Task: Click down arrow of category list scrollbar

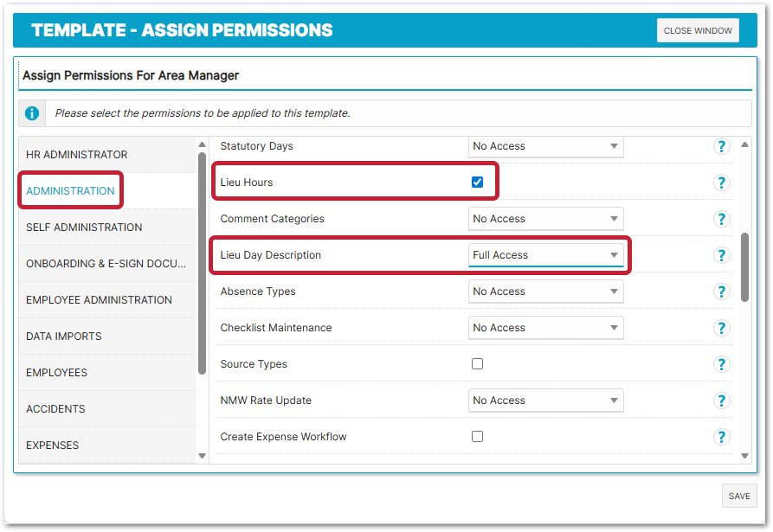Action: 202,455
